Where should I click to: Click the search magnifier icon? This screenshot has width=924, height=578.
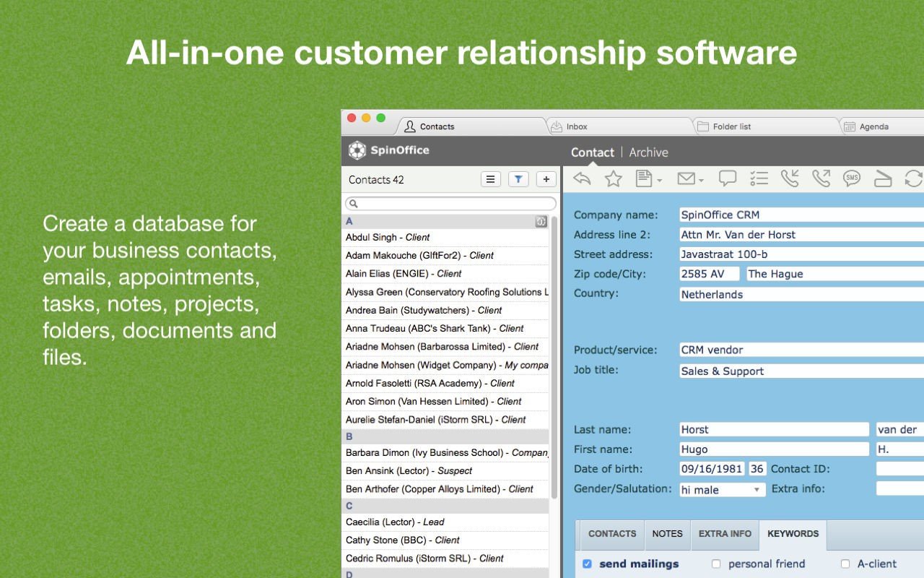click(354, 204)
